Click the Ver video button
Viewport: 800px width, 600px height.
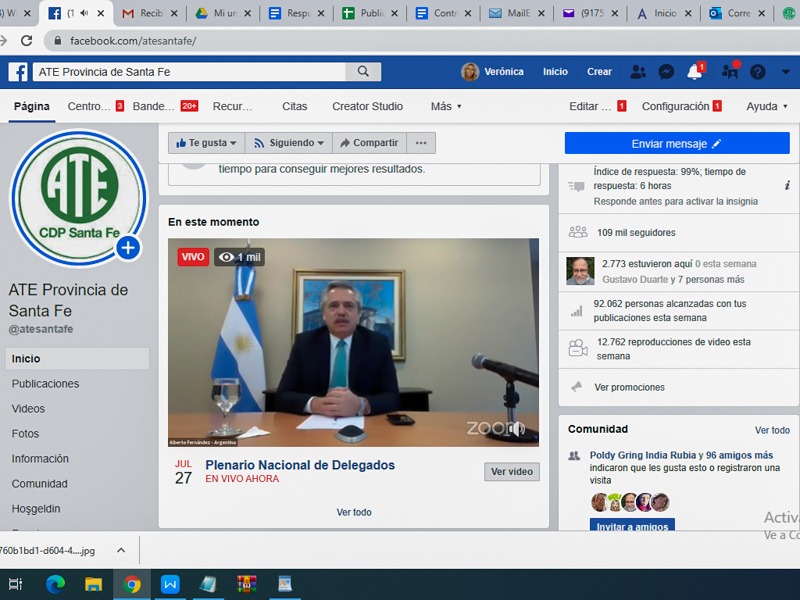click(512, 472)
